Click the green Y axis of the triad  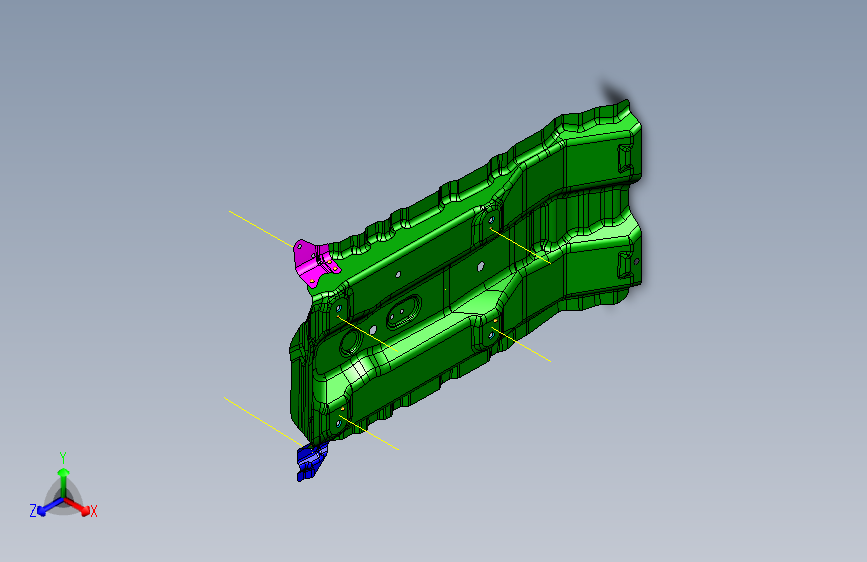click(64, 483)
